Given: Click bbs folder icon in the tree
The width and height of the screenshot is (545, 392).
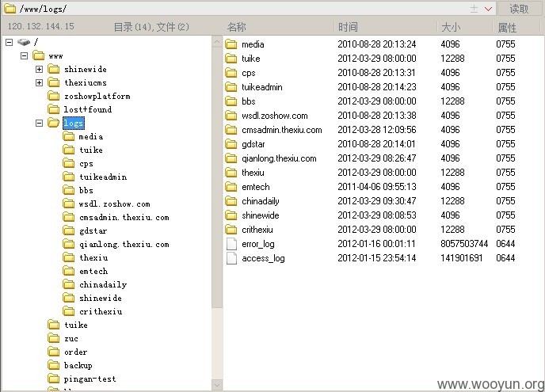Looking at the screenshot, I should 69,190.
